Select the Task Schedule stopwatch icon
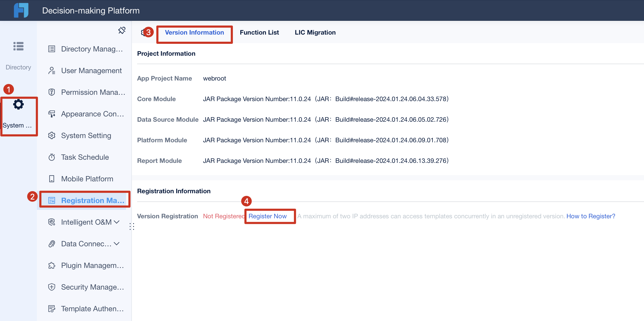This screenshot has height=321, width=644. pos(52,157)
